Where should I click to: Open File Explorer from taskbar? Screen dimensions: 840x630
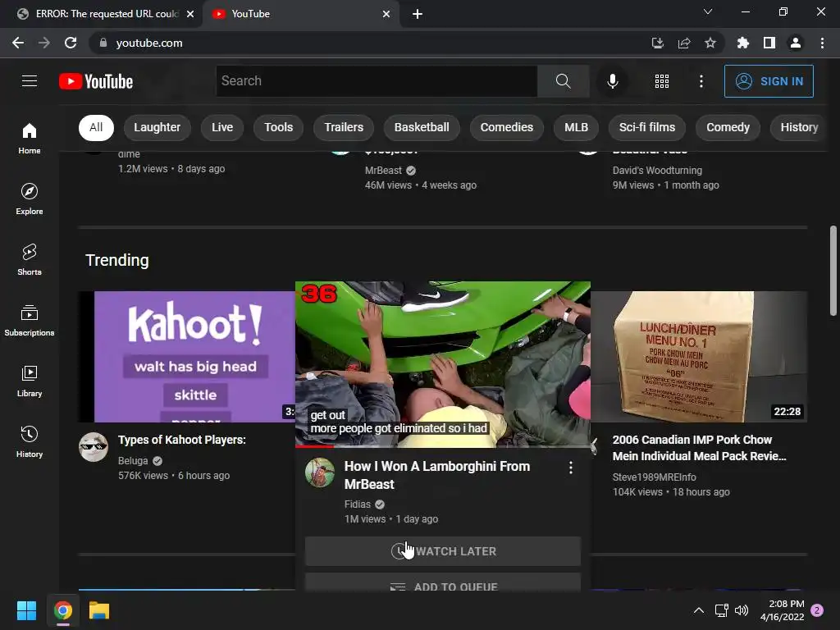click(99, 610)
